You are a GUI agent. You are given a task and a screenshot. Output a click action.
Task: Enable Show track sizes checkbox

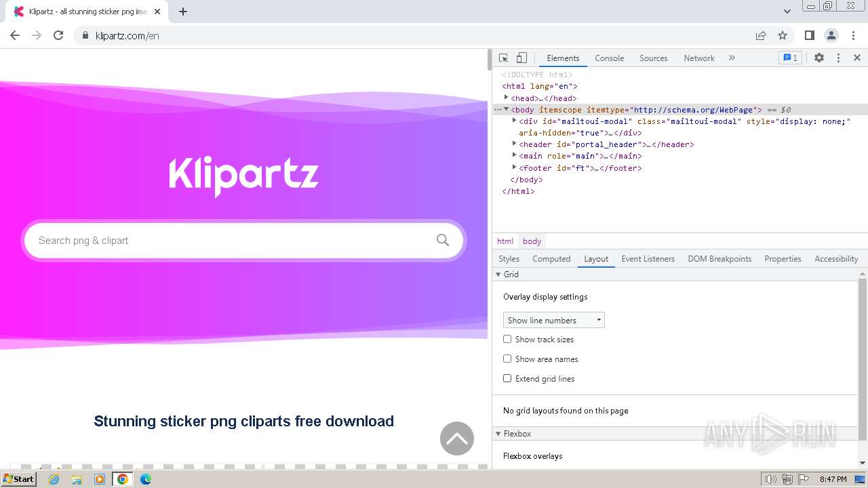point(507,339)
